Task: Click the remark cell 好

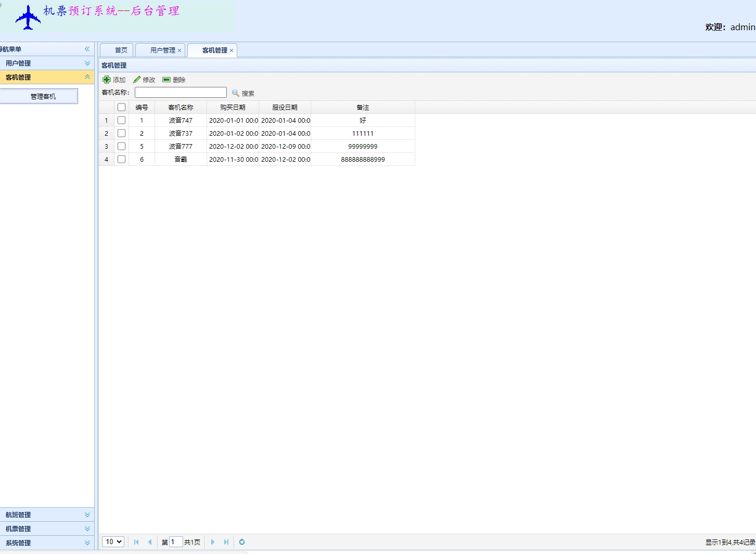Action: (x=363, y=120)
